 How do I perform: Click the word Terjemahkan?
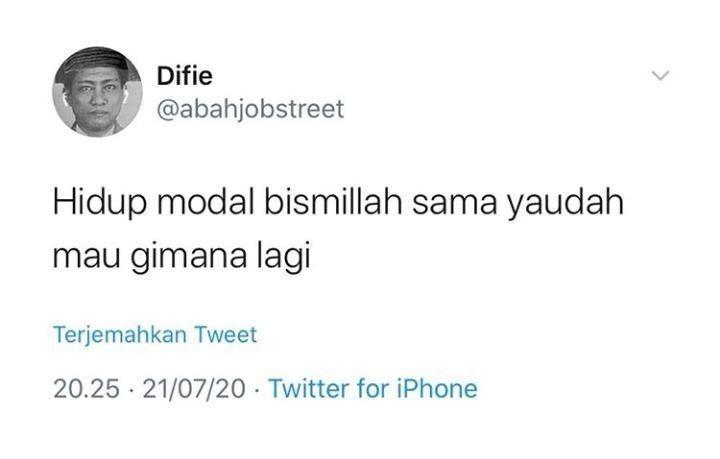[120, 335]
